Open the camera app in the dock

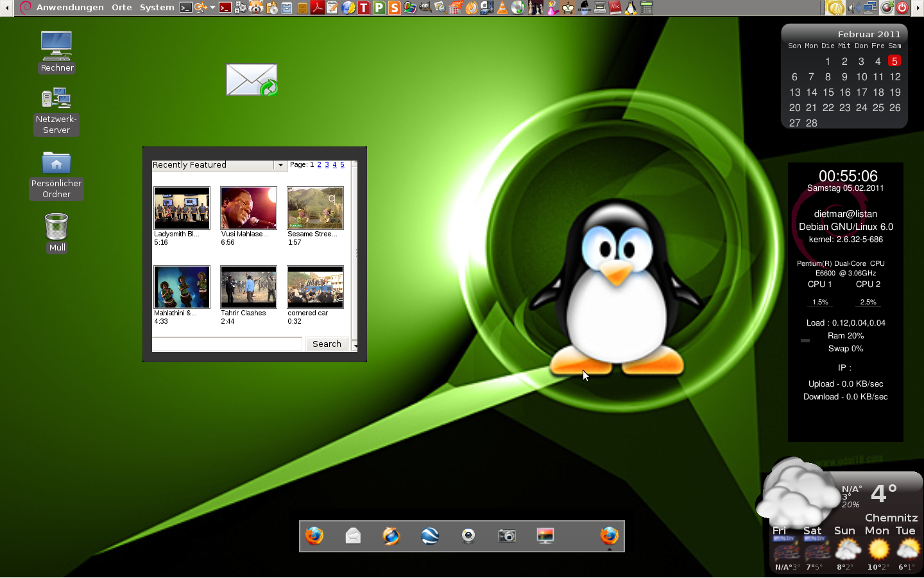(x=507, y=536)
